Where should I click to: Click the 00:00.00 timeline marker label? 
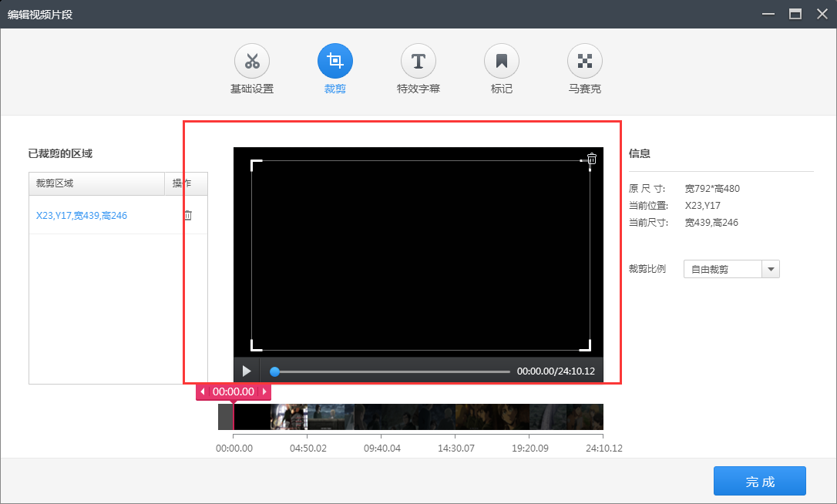coord(234,391)
